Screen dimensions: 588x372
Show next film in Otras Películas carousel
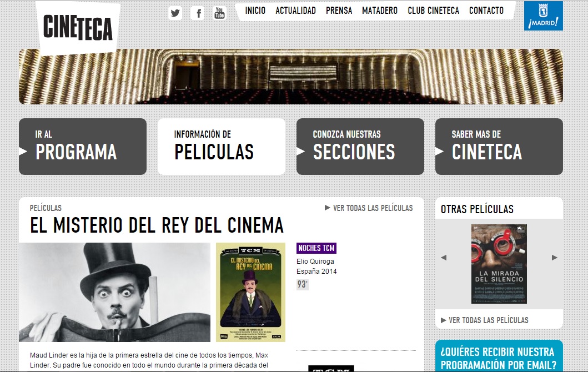point(555,258)
